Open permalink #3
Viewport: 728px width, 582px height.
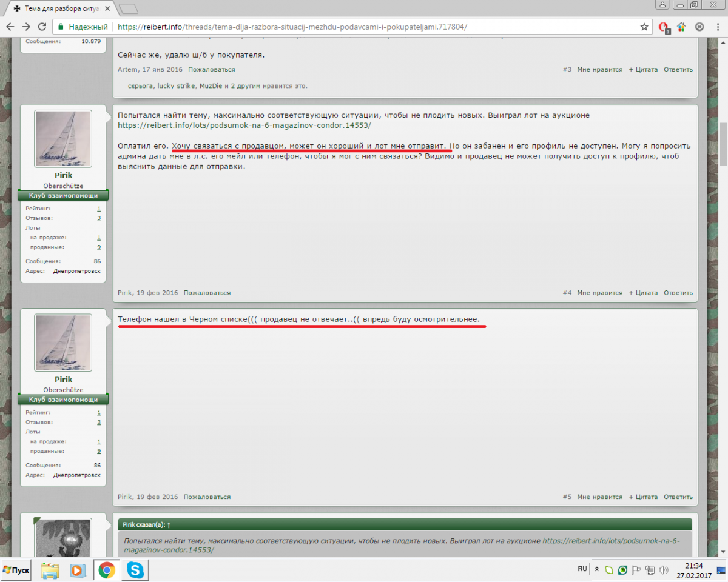pyautogui.click(x=567, y=70)
